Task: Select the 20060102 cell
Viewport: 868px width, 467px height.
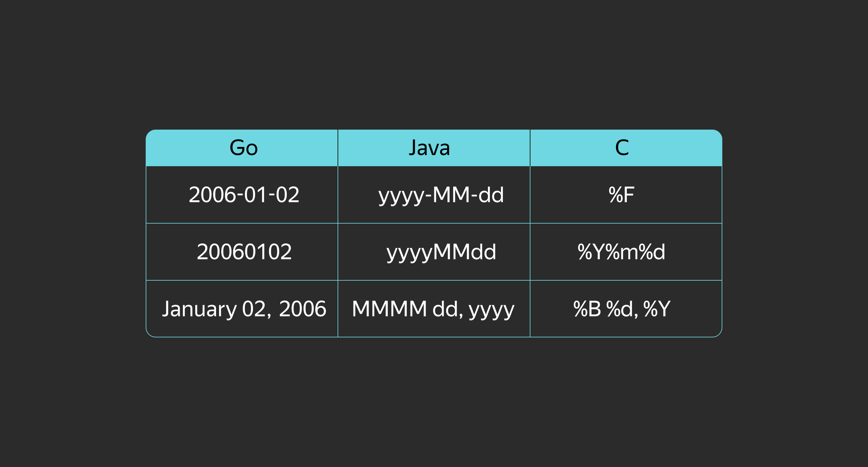Action: click(x=242, y=252)
